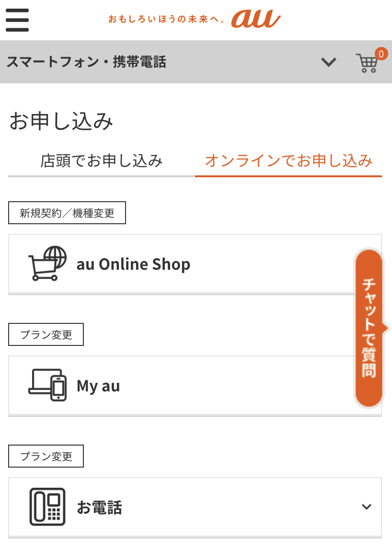
Task: Open au Online Shop link
Action: click(x=133, y=264)
